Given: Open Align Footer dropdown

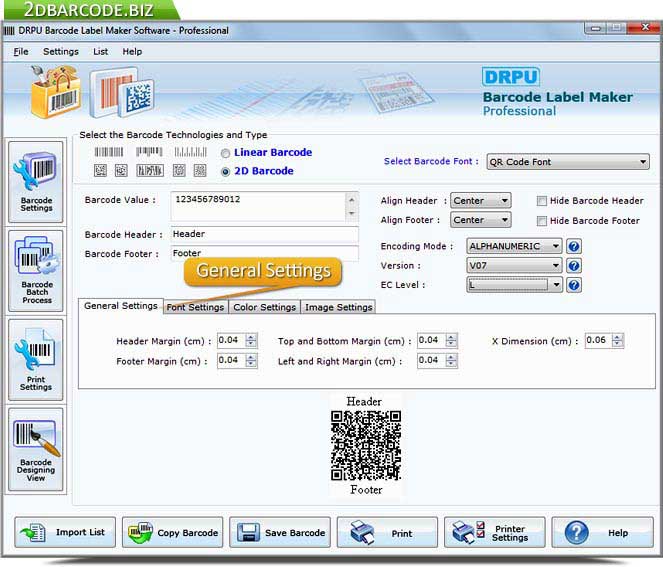Looking at the screenshot, I should tap(480, 220).
